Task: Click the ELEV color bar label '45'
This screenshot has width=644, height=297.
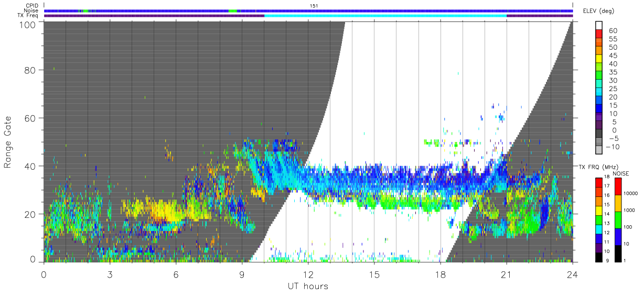Action: click(613, 56)
